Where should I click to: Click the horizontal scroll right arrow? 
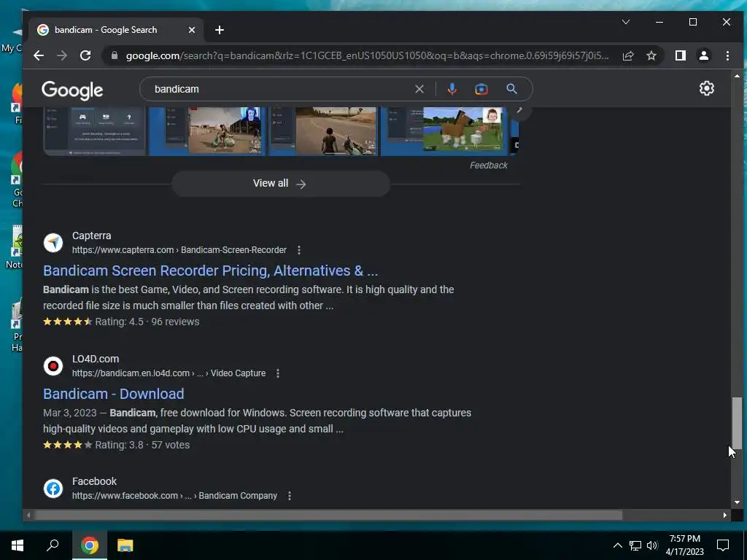tap(725, 516)
